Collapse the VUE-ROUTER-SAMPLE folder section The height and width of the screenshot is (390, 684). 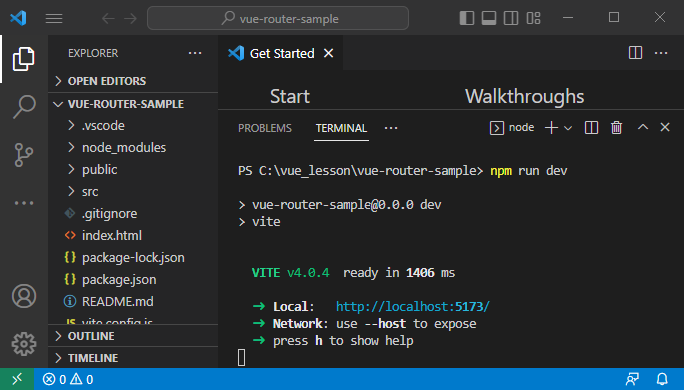pyautogui.click(x=133, y=104)
